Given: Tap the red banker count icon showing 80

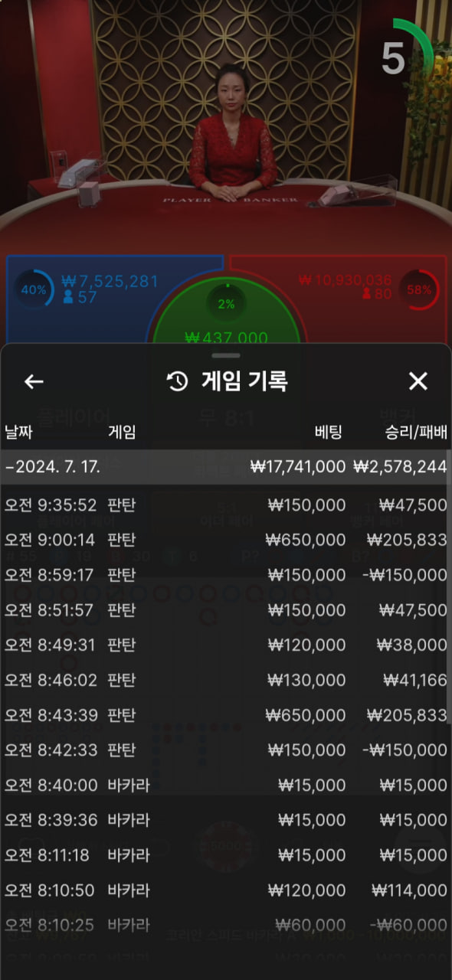Looking at the screenshot, I should click(367, 293).
